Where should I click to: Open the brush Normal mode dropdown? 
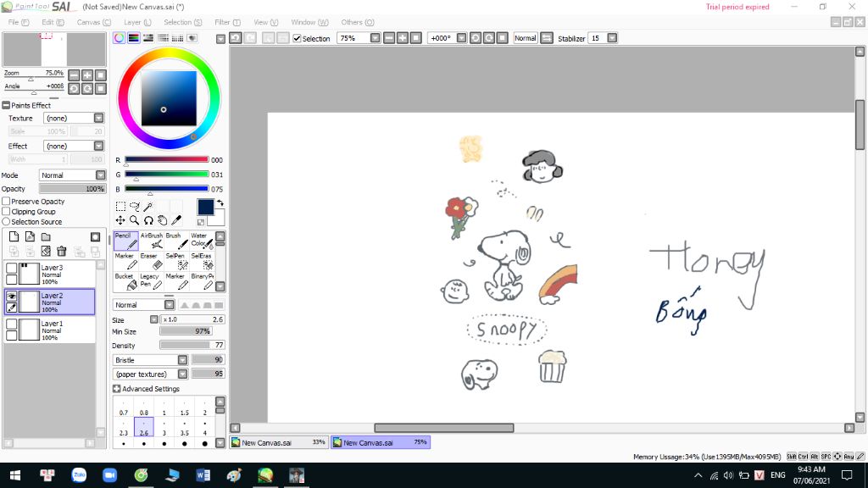coord(169,305)
